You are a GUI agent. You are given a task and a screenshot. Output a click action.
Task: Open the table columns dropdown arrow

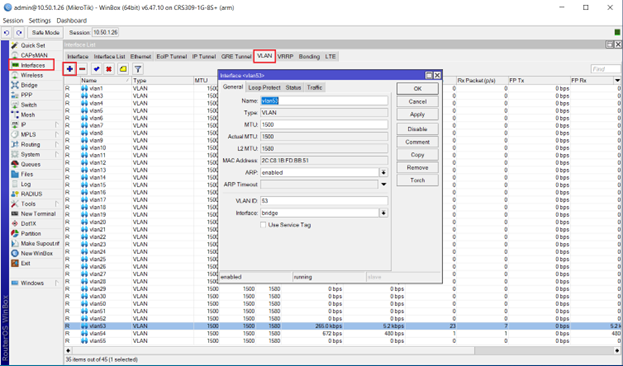(617, 81)
